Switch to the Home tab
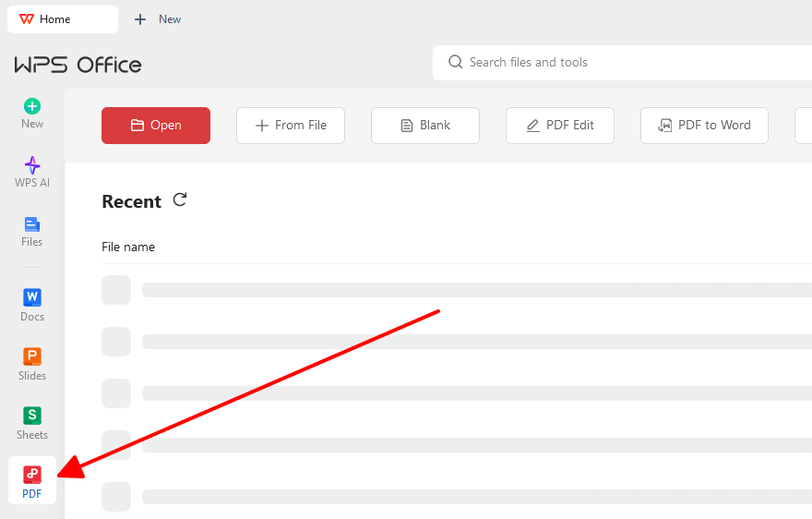The width and height of the screenshot is (812, 519). click(63, 19)
